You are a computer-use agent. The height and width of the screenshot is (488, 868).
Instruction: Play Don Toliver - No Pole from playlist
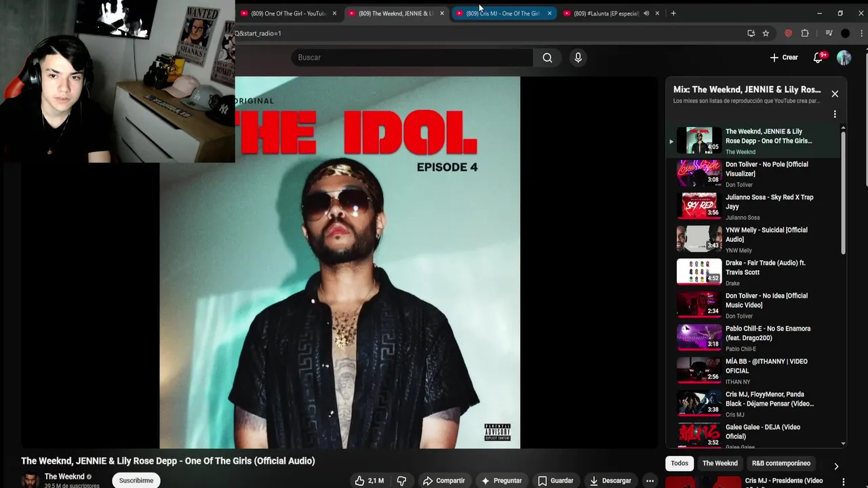[753, 174]
